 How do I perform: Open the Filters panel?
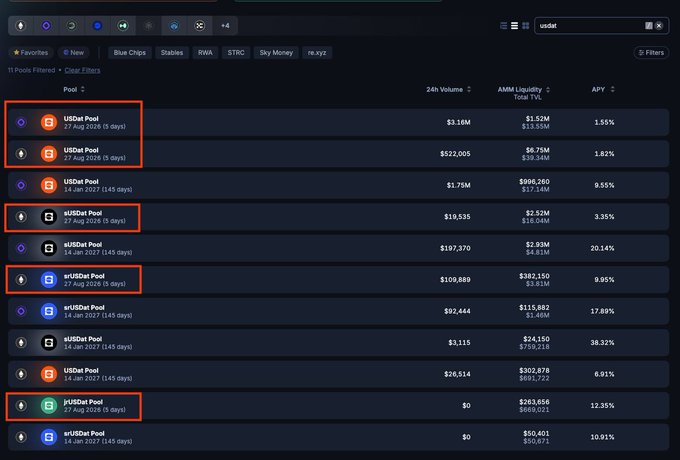[x=651, y=52]
